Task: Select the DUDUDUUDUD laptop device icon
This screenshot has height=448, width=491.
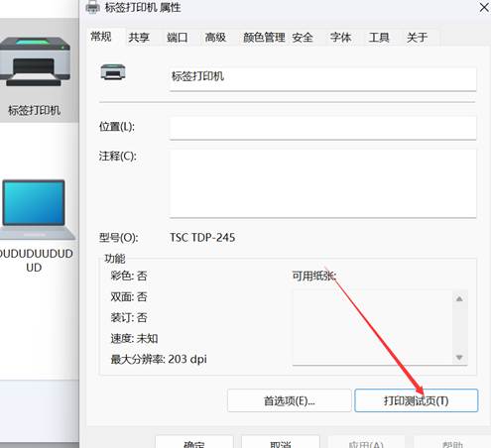Action: pos(36,209)
